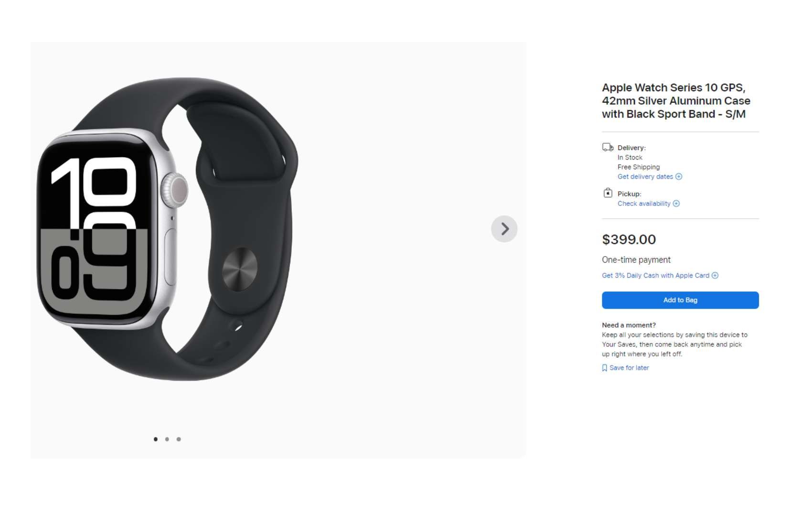Expand the plus icon beside Check availability
This screenshot has width=812, height=516.
pyautogui.click(x=676, y=204)
